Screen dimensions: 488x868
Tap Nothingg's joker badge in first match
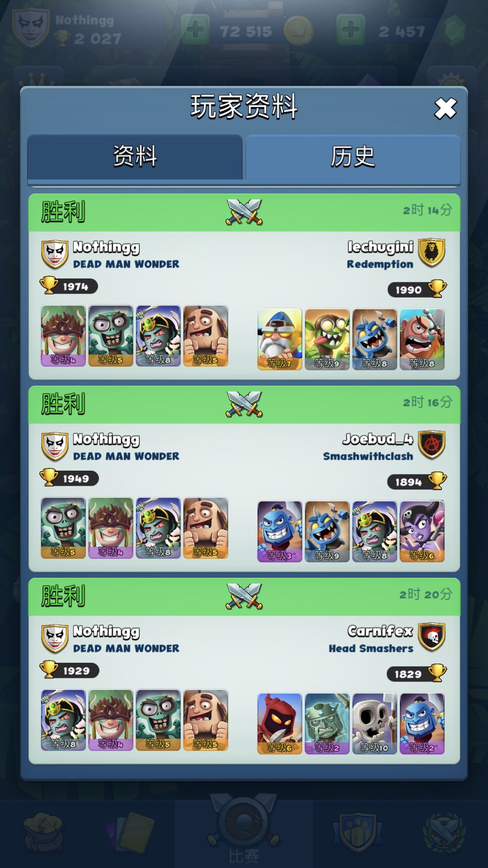pyautogui.click(x=55, y=255)
